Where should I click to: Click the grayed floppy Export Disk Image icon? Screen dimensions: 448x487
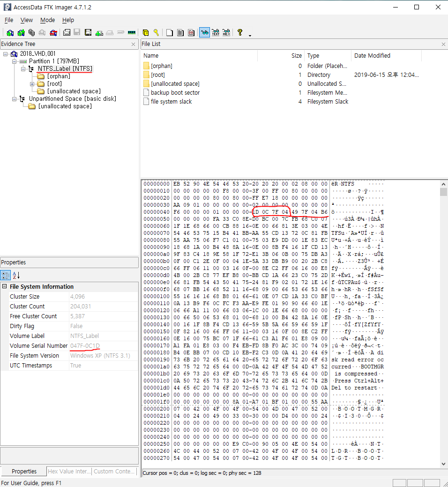click(77, 33)
